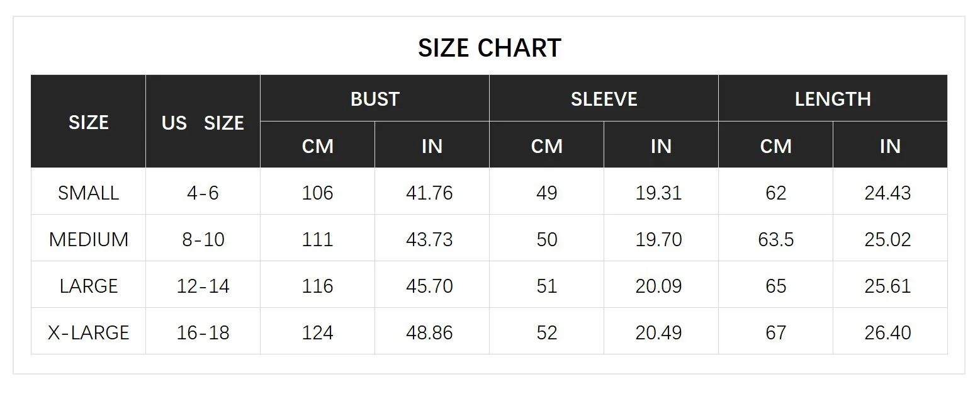
Task: Select the LENGTH column header
Action: click(x=832, y=99)
